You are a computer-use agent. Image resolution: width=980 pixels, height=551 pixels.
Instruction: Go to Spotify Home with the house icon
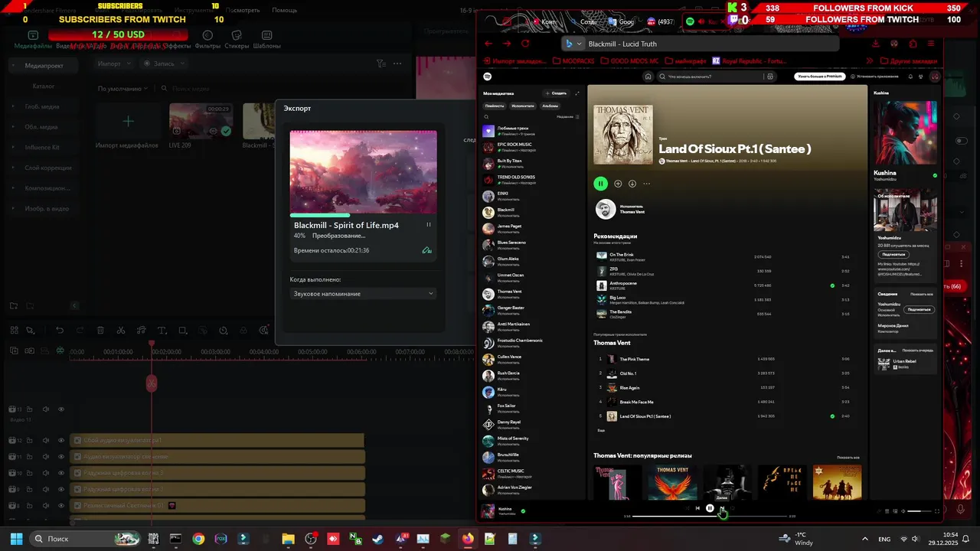pyautogui.click(x=648, y=77)
